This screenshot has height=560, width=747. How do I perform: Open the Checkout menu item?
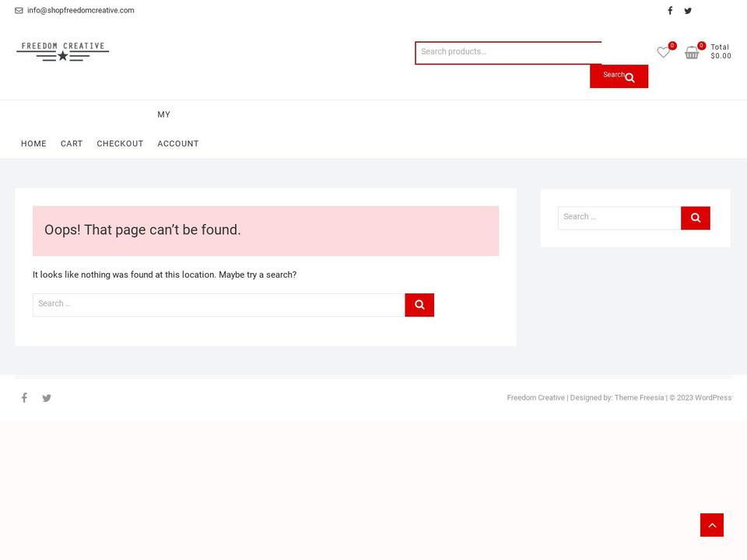click(x=120, y=143)
